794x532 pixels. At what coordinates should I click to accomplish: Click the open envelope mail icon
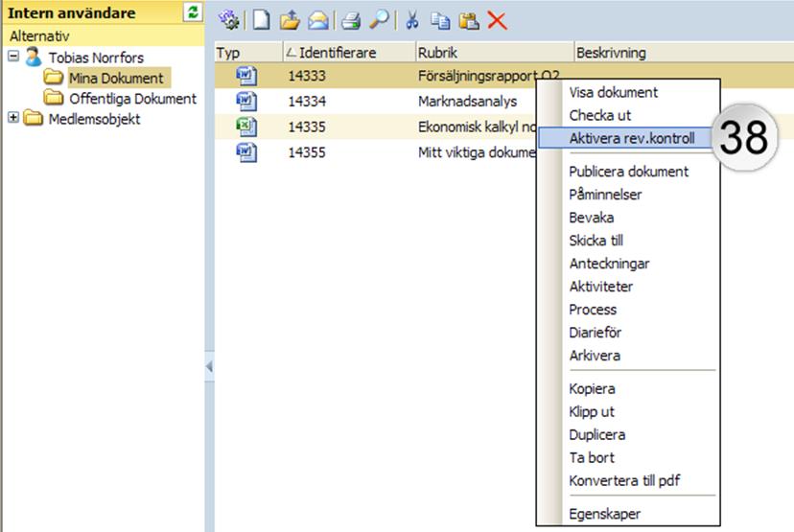coord(318,20)
